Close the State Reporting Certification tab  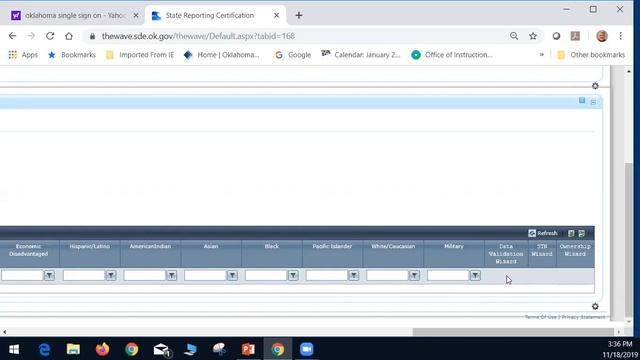tap(276, 16)
